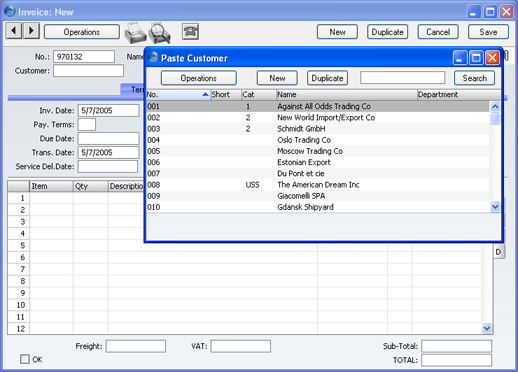Go to next invoice record arrow

click(31, 31)
